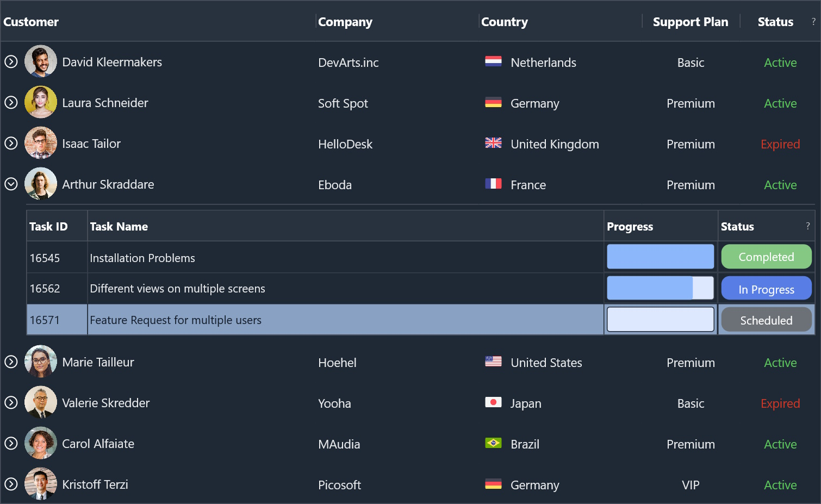Click the France flag icon
The image size is (821, 504).
493,184
